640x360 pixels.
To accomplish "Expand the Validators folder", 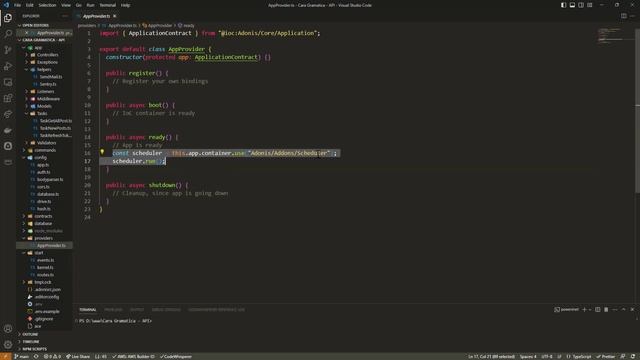I will click(44, 143).
